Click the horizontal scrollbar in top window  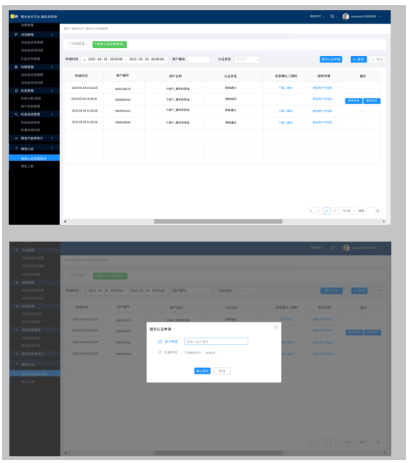point(218,221)
